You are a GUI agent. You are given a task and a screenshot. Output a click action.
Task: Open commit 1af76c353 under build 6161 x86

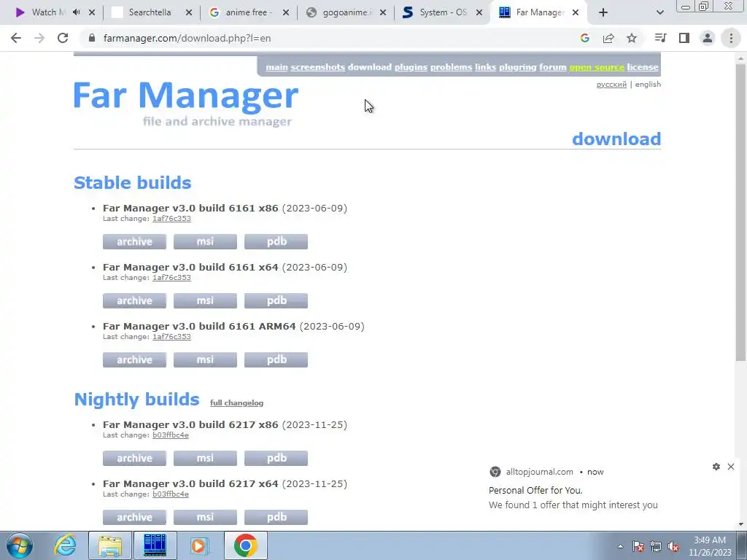pos(171,219)
